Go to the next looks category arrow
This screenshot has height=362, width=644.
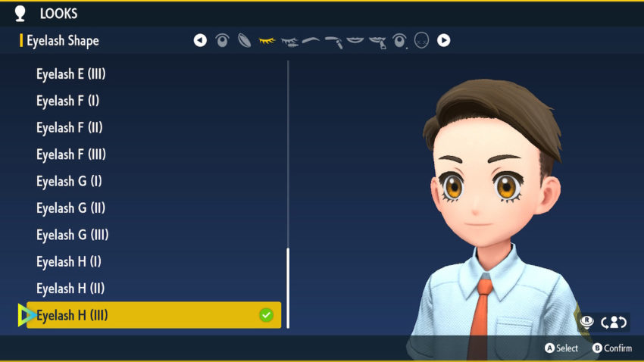coord(443,40)
